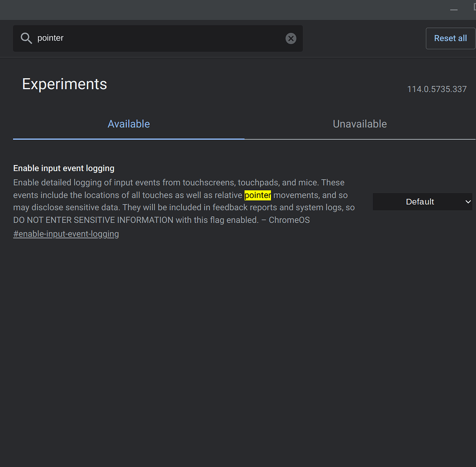Click the Experiments page heading
This screenshot has height=467, width=476.
click(x=65, y=84)
